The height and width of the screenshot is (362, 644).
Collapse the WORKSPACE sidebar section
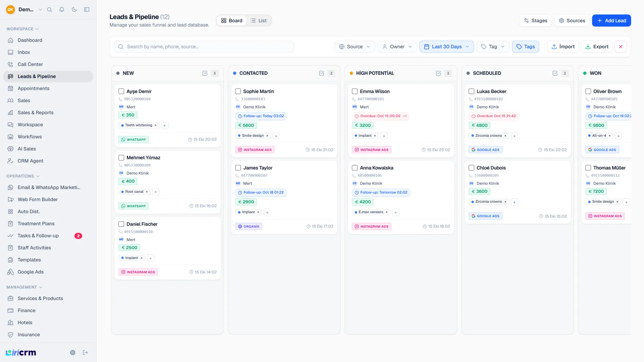pyautogui.click(x=23, y=29)
